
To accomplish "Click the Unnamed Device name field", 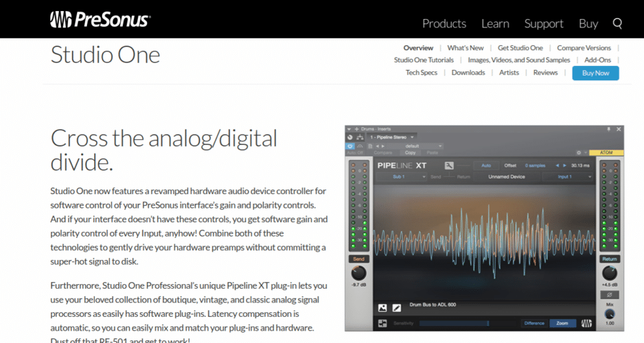I will pos(507,177).
